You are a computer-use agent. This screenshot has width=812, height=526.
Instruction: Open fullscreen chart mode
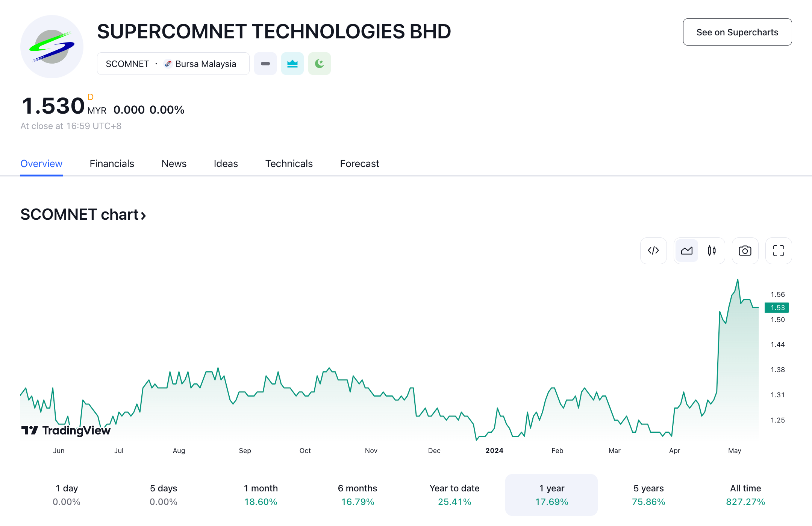[778, 251]
